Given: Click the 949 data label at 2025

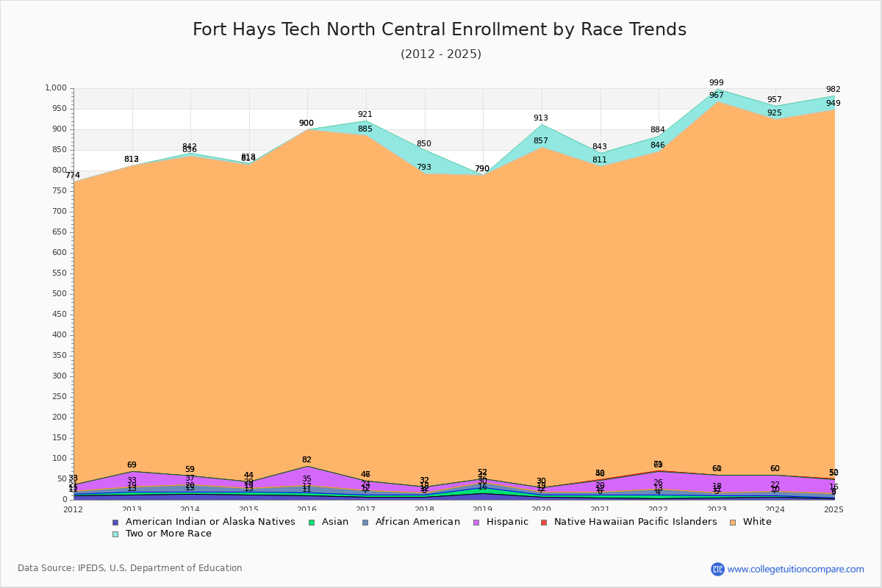Looking at the screenshot, I should coord(833,103).
